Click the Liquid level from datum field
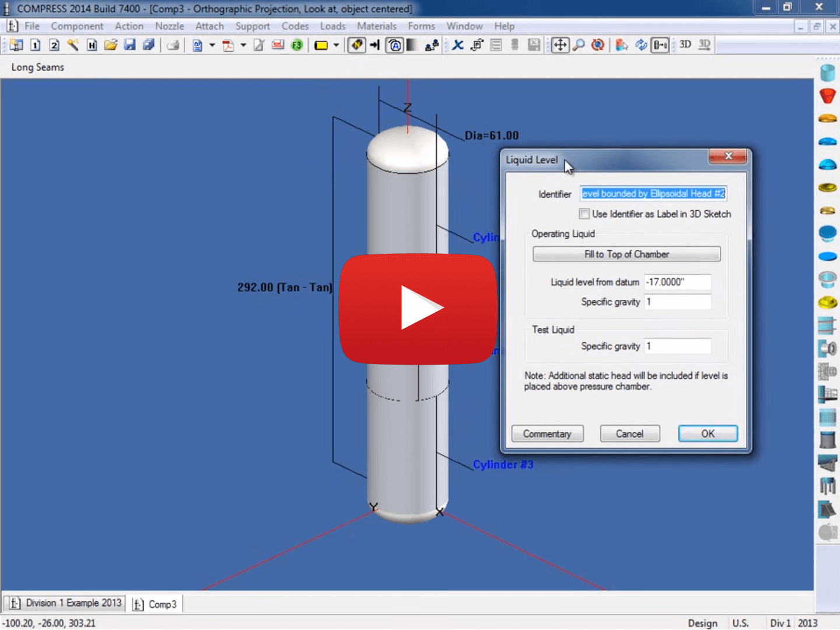 click(677, 282)
